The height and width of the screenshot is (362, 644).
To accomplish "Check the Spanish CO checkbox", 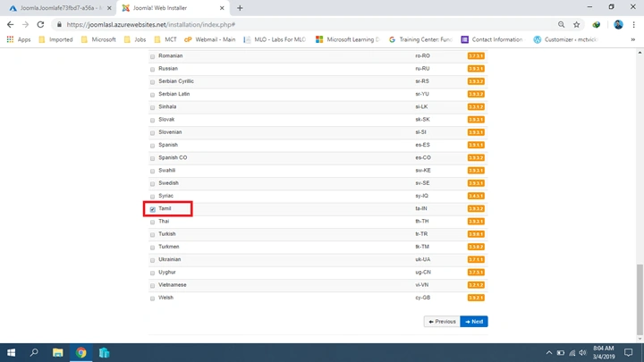I will click(152, 158).
